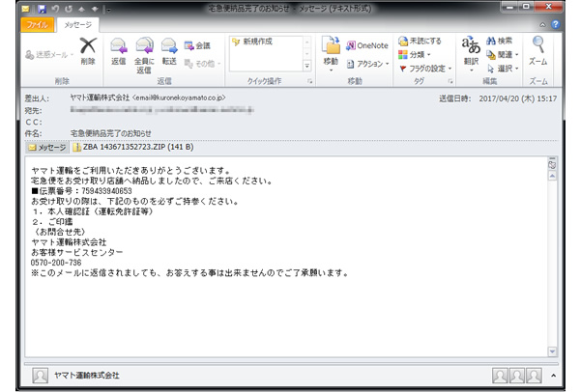Click the Redo arrow in title bar
Viewport: 580px width, 392px height.
click(69, 9)
